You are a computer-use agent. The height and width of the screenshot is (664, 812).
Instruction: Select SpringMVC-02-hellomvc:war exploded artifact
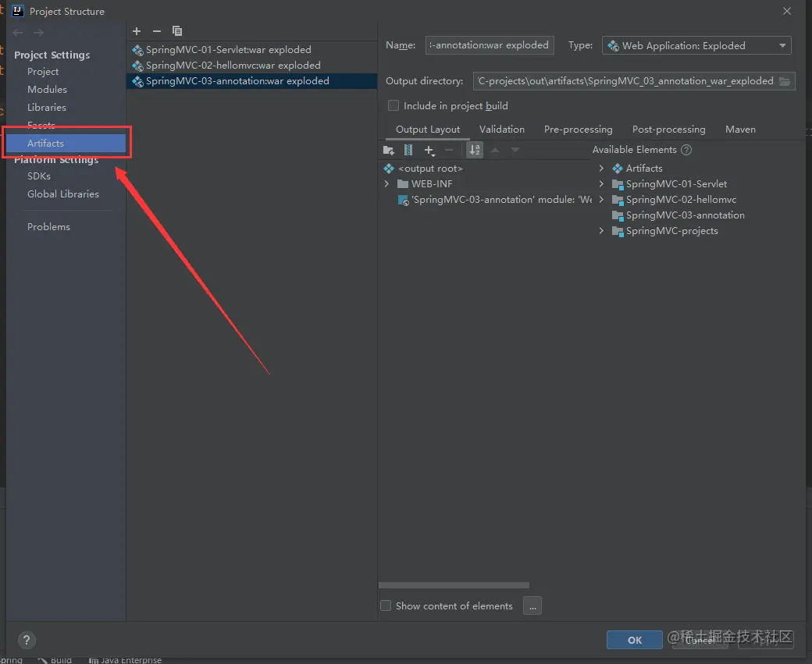tap(251, 66)
